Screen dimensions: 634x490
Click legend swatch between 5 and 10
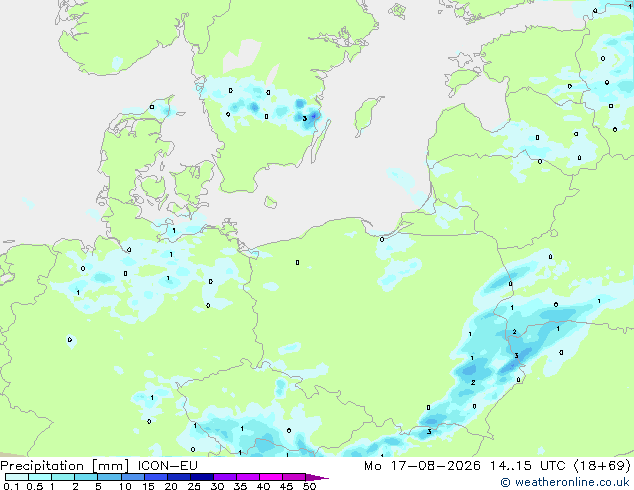pos(110,477)
